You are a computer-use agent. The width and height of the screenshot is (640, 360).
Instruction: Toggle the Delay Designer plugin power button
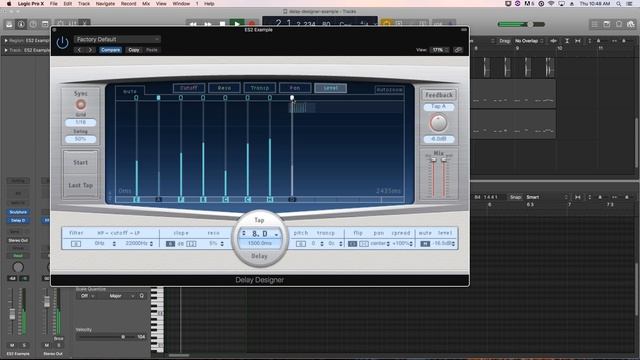point(62,42)
